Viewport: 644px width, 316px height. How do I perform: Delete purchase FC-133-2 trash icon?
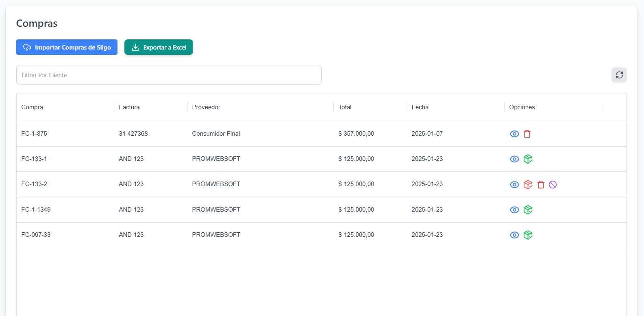pos(541,185)
